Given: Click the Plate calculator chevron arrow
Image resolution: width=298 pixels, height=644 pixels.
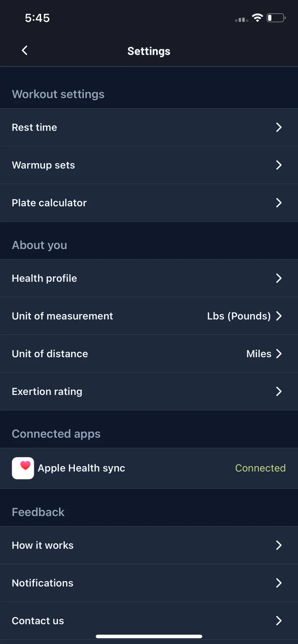Looking at the screenshot, I should (279, 203).
